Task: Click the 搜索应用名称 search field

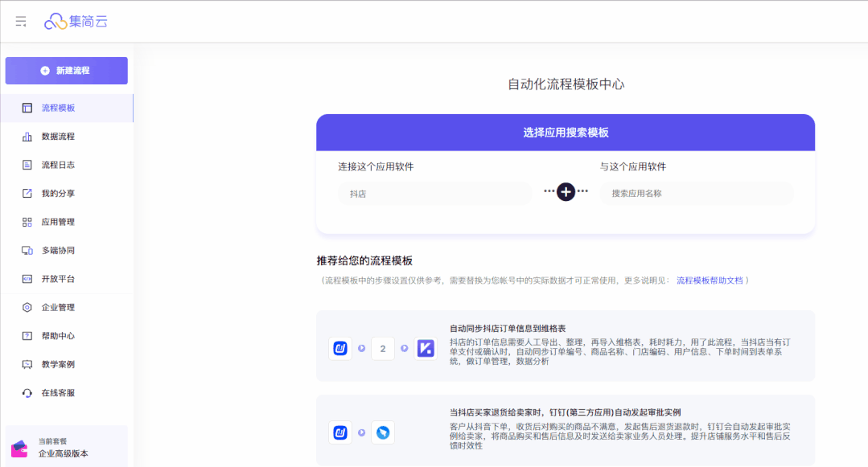Action: [696, 194]
